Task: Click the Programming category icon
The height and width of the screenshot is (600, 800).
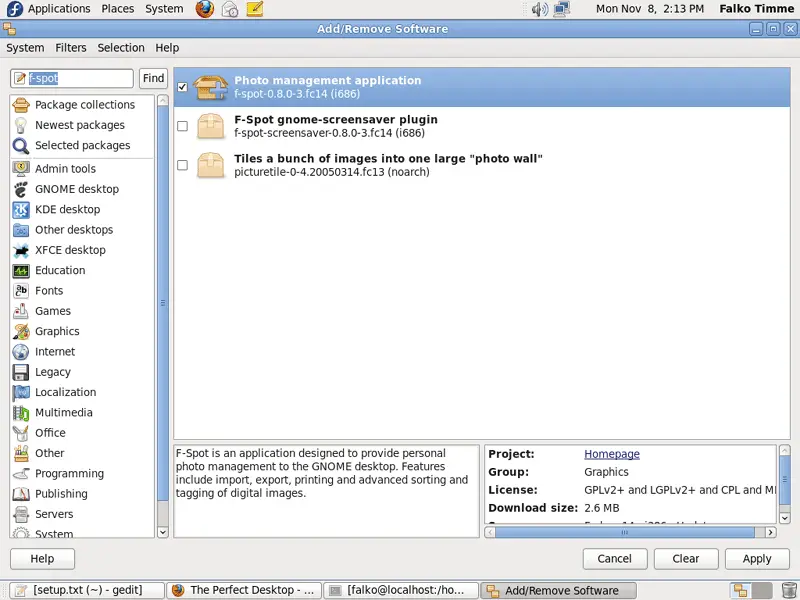Action: pyautogui.click(x=21, y=474)
